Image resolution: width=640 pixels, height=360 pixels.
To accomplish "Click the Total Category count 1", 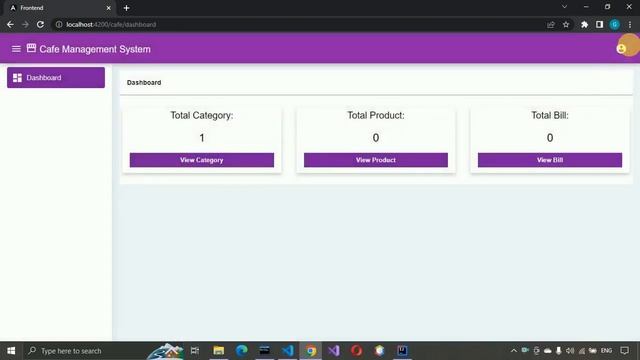I will [x=202, y=138].
